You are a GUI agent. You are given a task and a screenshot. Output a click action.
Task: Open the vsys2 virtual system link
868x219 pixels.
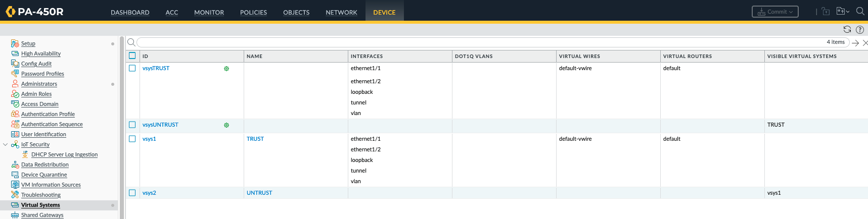[x=149, y=193]
